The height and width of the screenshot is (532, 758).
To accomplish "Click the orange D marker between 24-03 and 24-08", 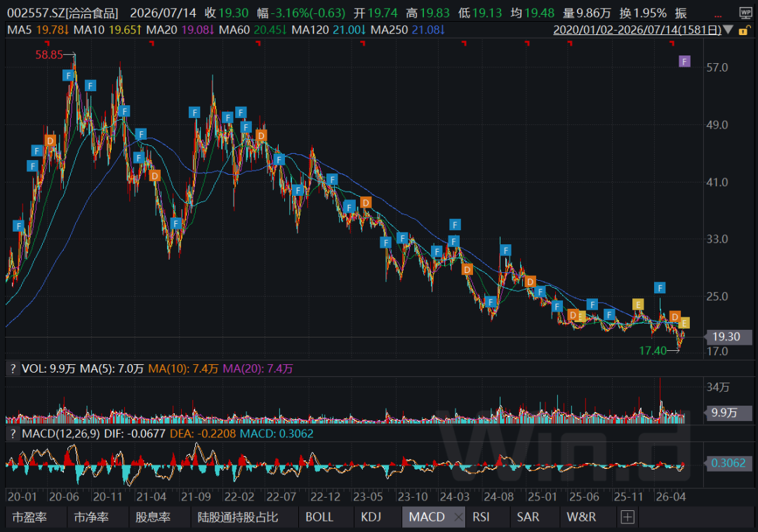I will 467,270.
